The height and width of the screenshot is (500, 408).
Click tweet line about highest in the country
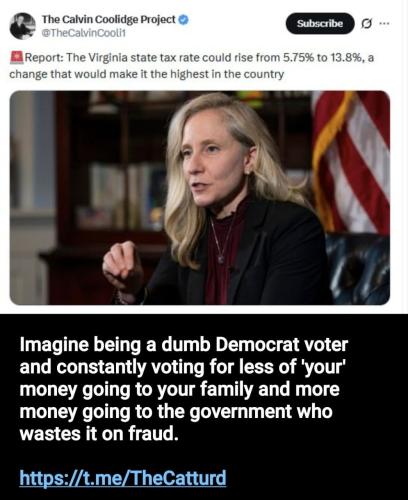pyautogui.click(x=147, y=74)
